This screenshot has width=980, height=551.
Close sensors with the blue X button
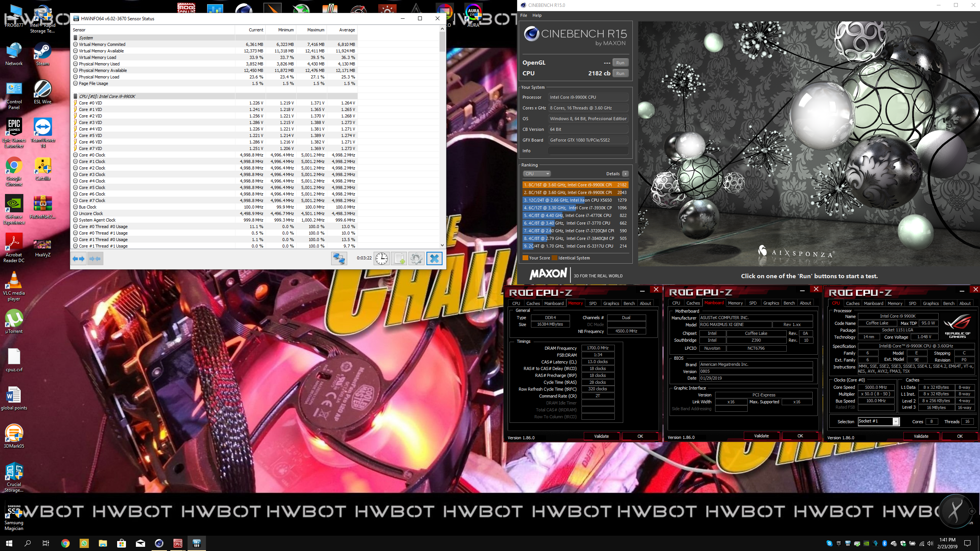tap(434, 259)
